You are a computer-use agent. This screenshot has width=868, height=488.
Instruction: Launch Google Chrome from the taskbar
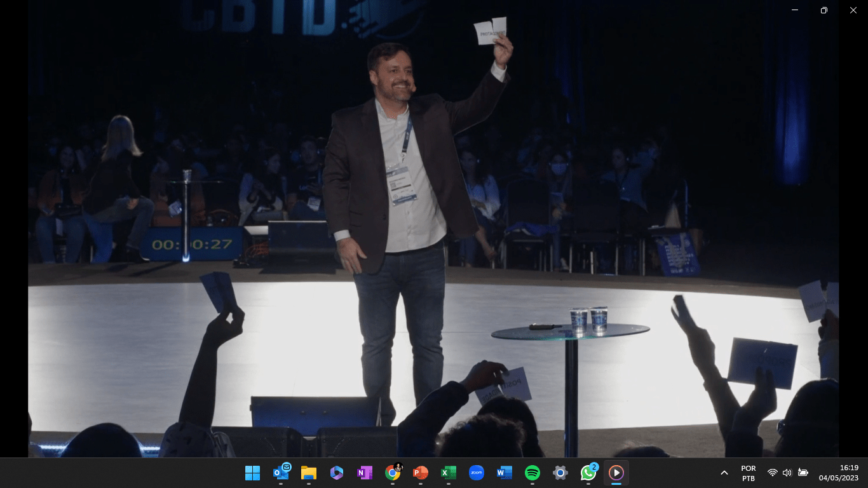tap(392, 472)
